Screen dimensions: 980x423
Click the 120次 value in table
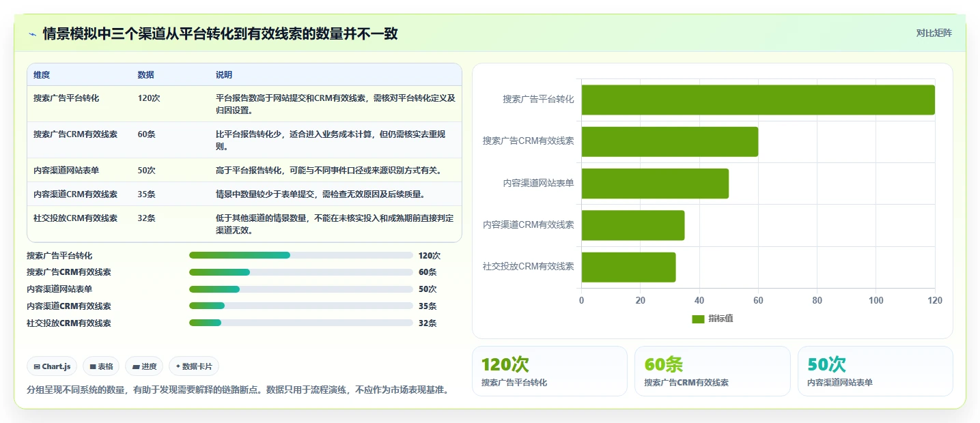149,98
